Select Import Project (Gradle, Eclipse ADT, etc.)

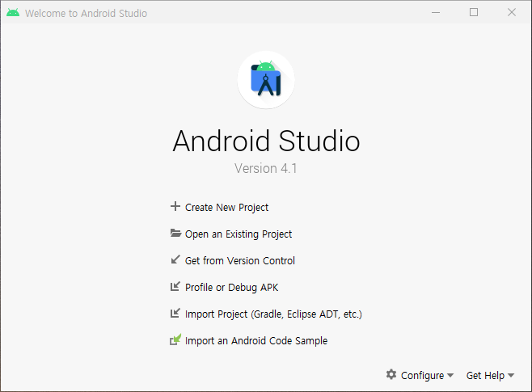(x=273, y=314)
